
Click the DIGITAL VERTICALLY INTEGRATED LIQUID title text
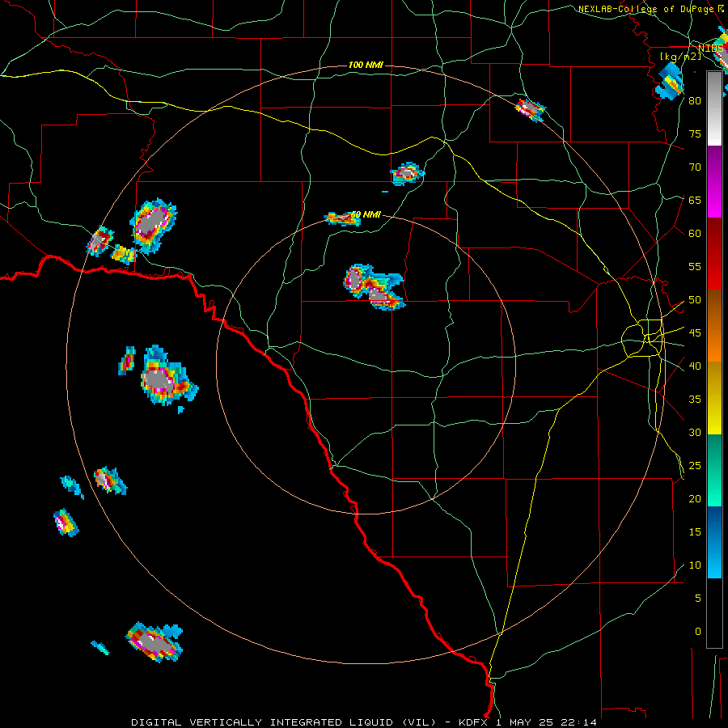pos(262,722)
